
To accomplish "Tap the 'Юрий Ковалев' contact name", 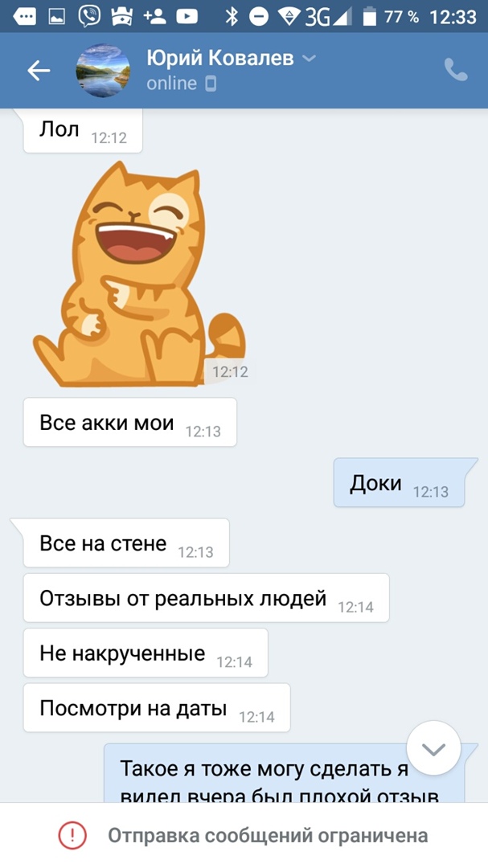I will coord(220,58).
